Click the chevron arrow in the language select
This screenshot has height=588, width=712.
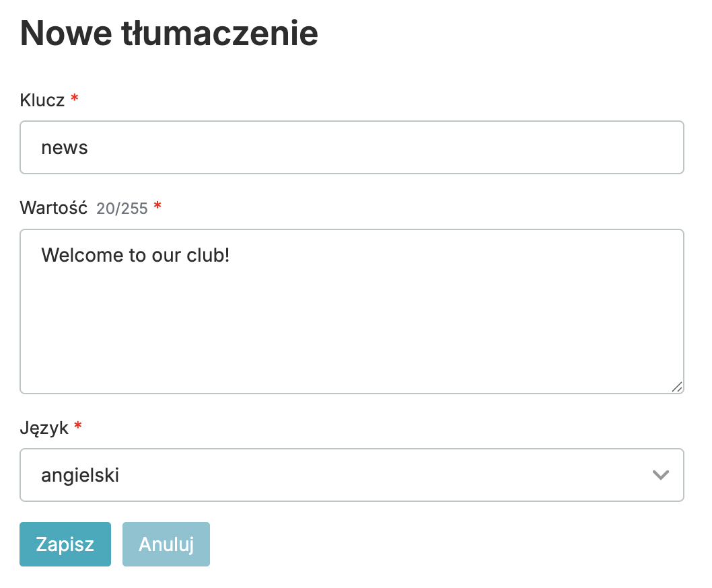click(661, 475)
